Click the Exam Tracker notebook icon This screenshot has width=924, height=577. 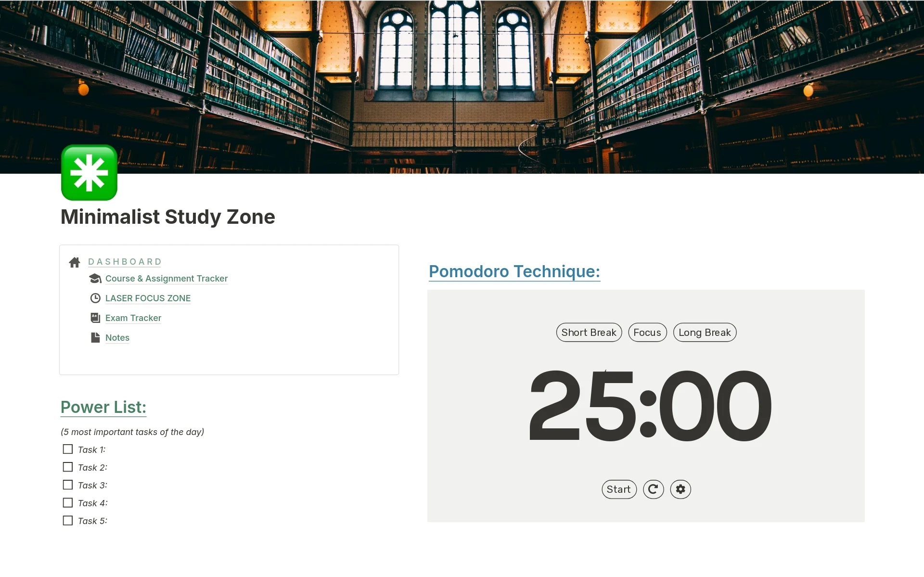96,317
